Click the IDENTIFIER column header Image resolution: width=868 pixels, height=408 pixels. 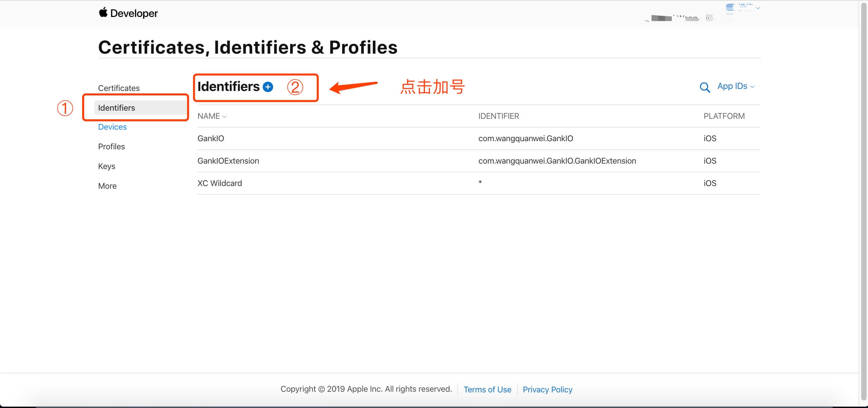pyautogui.click(x=498, y=116)
